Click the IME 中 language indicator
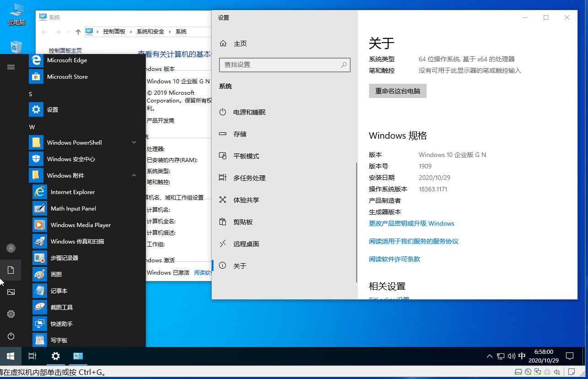588x379 pixels. point(522,356)
